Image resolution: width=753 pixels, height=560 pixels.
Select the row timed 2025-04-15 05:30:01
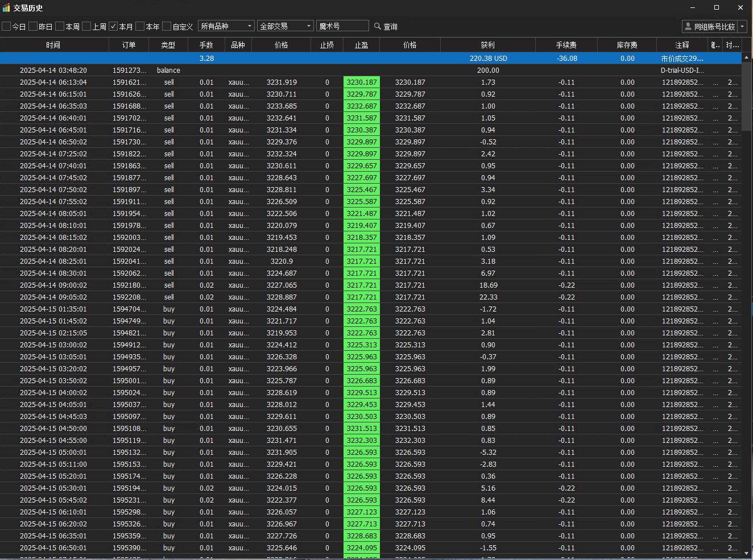[x=371, y=488]
